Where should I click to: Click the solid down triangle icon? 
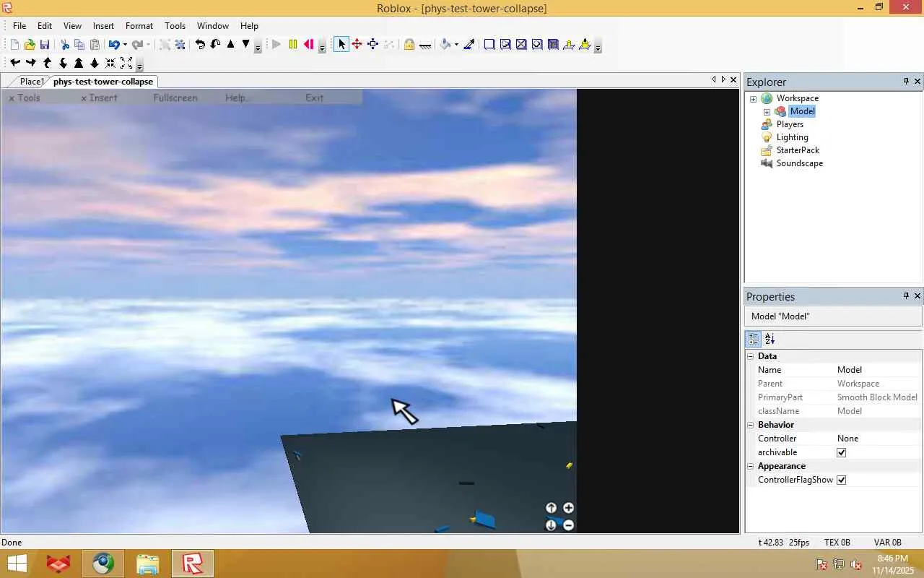(x=246, y=45)
